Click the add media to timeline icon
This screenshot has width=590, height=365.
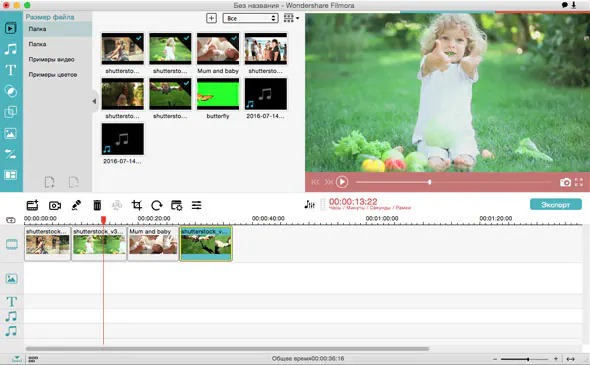coord(32,205)
